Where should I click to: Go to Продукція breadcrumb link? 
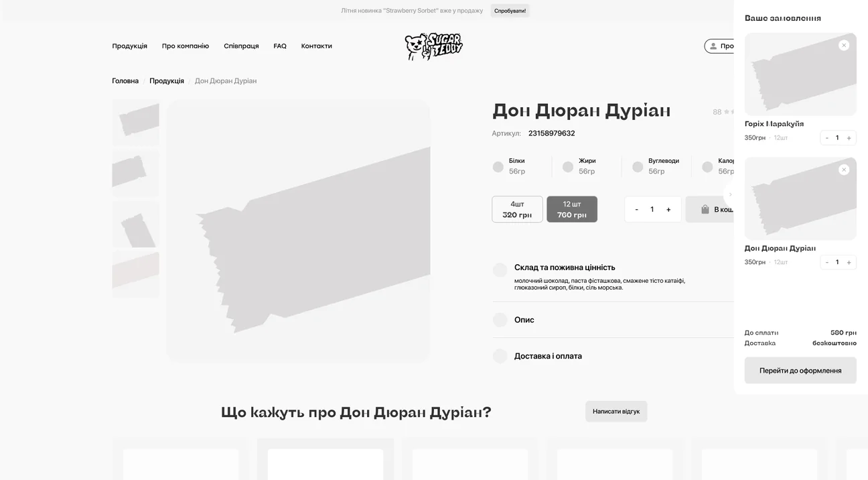(x=167, y=81)
